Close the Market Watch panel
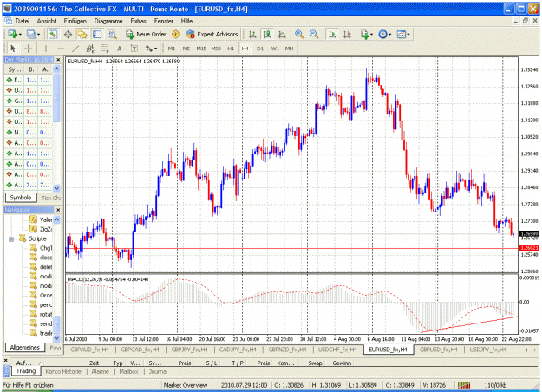This screenshot has width=542, height=392. click(58, 60)
